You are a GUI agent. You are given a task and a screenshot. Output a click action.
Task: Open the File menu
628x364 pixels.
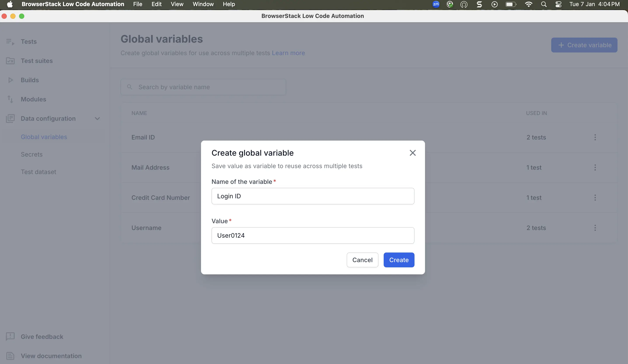(x=138, y=4)
